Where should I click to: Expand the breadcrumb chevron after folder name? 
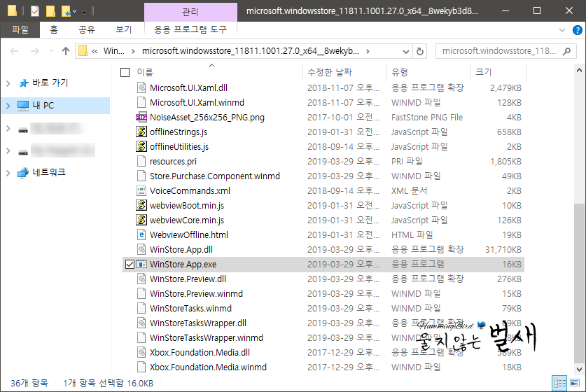coord(368,51)
